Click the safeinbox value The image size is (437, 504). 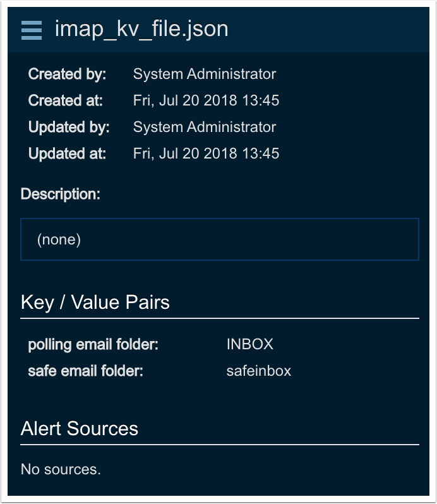point(258,371)
